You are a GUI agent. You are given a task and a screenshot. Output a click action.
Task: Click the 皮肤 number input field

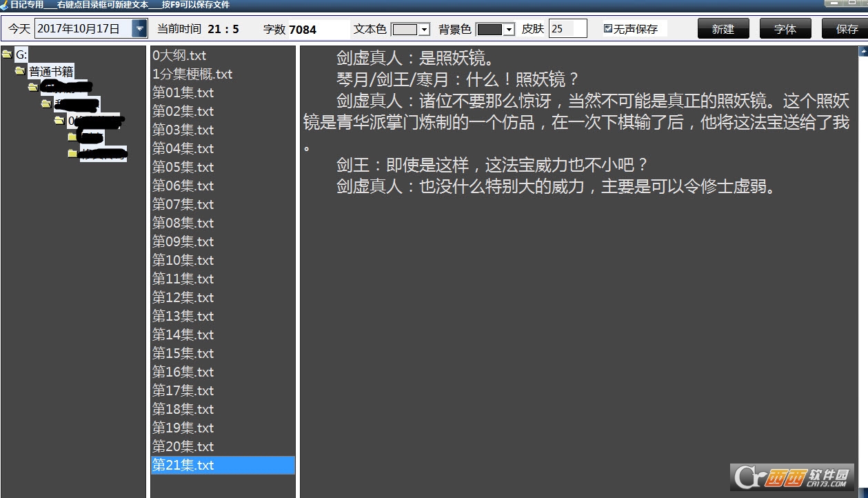pyautogui.click(x=567, y=29)
